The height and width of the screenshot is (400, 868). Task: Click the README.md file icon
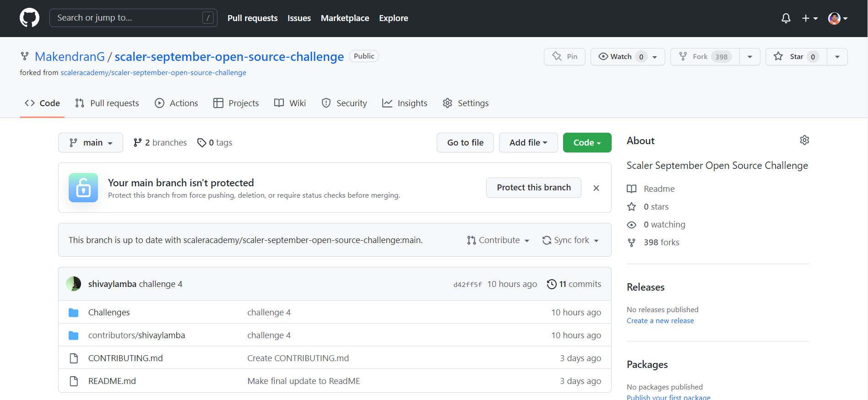point(73,381)
